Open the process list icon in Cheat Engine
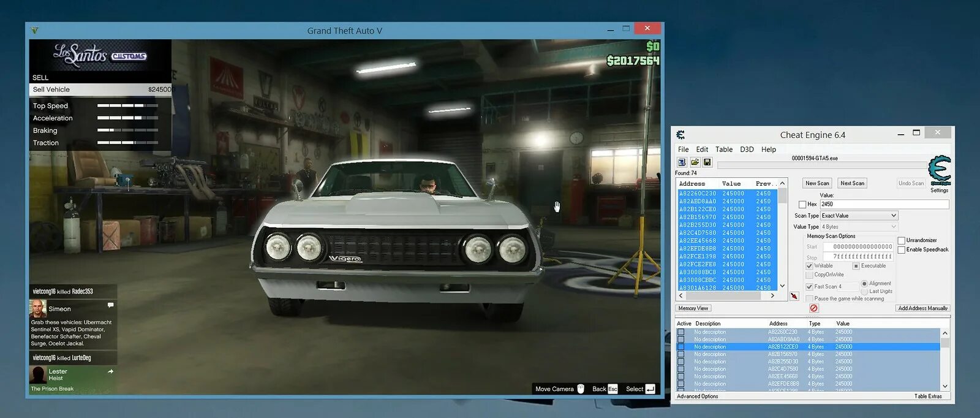The image size is (980, 418). pyautogui.click(x=682, y=162)
